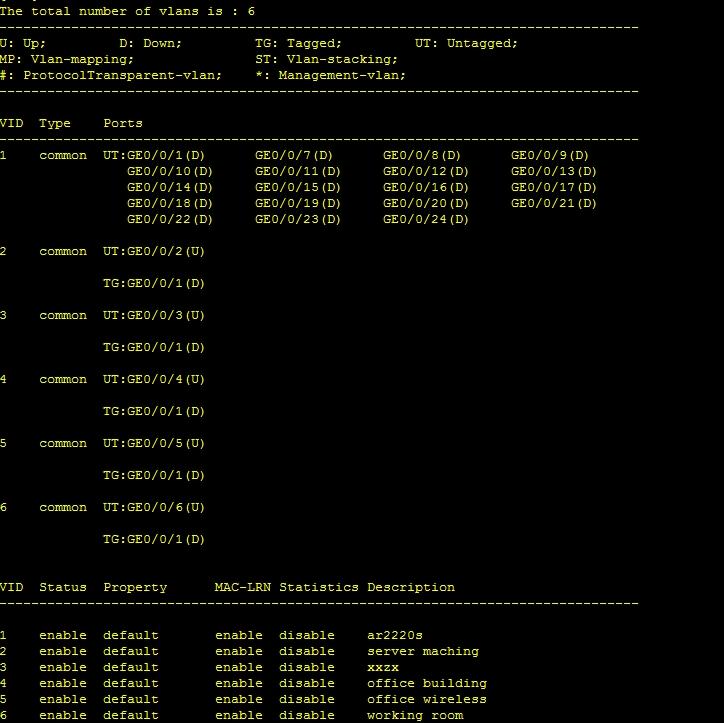Click the 'Description' column header
The height and width of the screenshot is (723, 724).
[411, 588]
